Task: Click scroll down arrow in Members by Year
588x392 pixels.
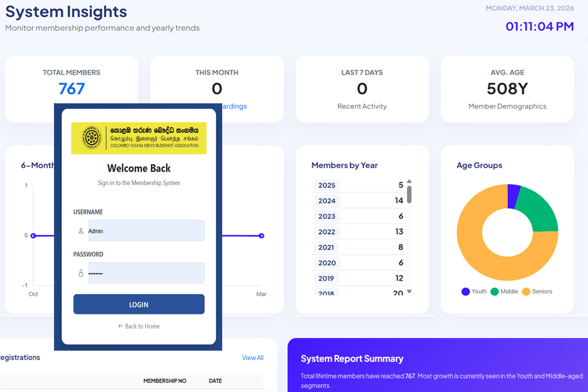Action: (409, 292)
